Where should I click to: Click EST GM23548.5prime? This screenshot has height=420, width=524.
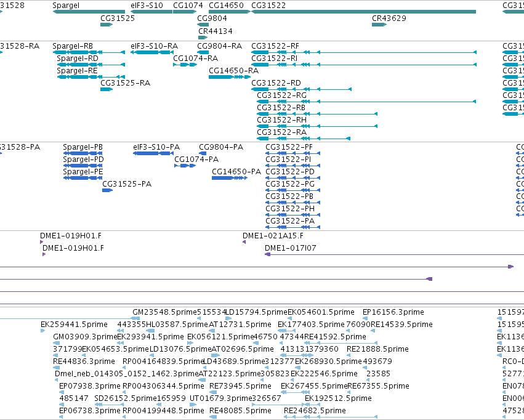[x=164, y=312]
